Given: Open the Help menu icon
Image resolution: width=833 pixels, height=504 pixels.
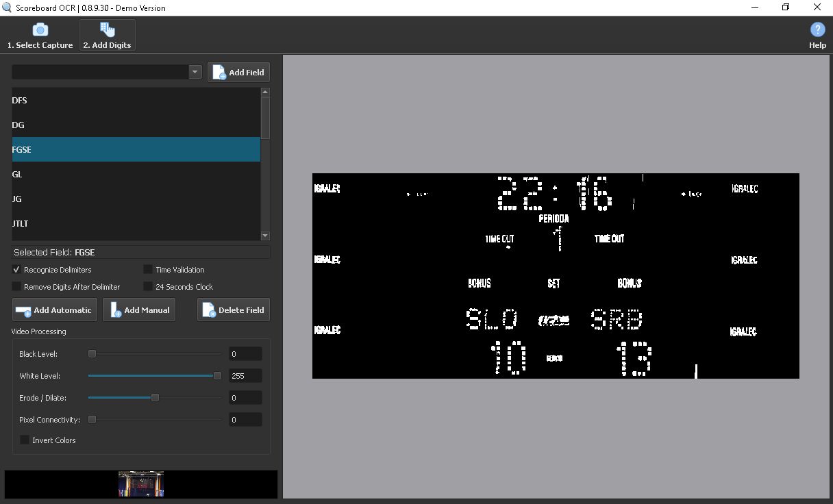Looking at the screenshot, I should (x=817, y=36).
